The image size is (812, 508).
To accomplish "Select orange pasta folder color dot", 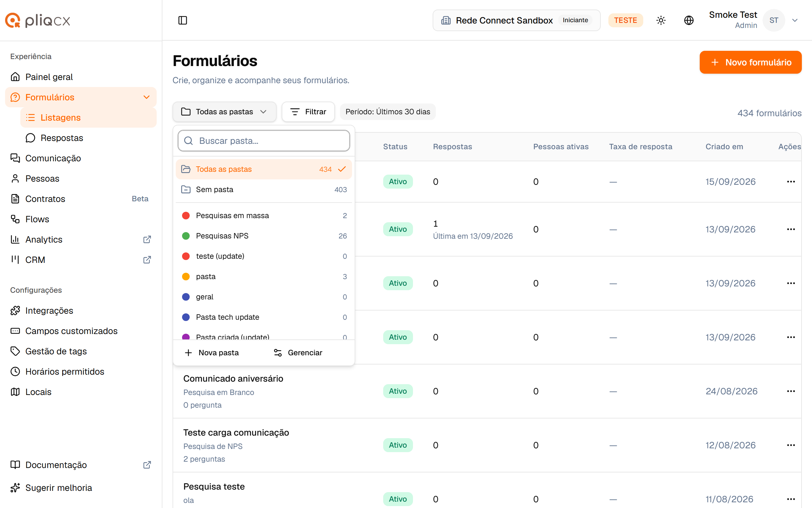I will click(x=186, y=277).
